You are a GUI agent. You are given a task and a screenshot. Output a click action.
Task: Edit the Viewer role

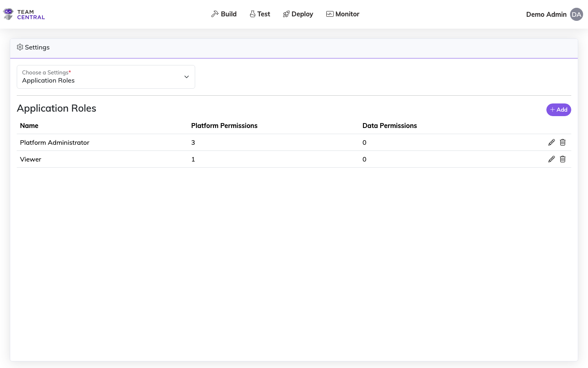[x=552, y=159]
